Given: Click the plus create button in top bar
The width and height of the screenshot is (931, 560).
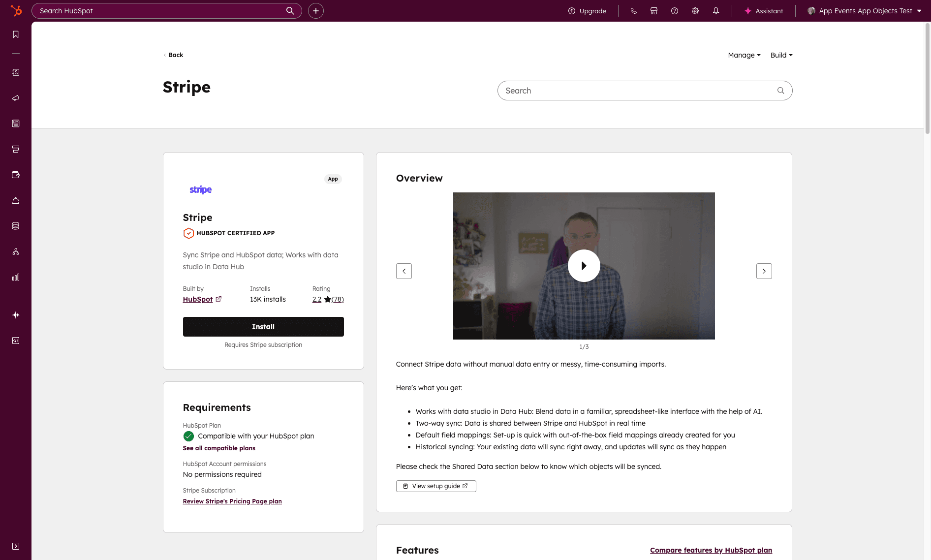Looking at the screenshot, I should (x=316, y=11).
